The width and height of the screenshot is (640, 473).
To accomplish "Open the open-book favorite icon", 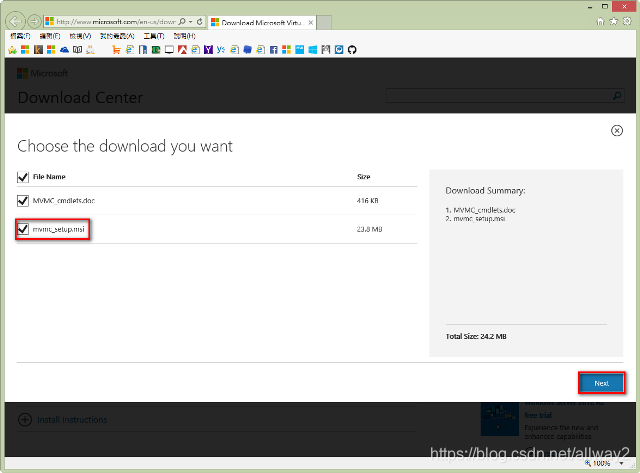I will [77, 50].
